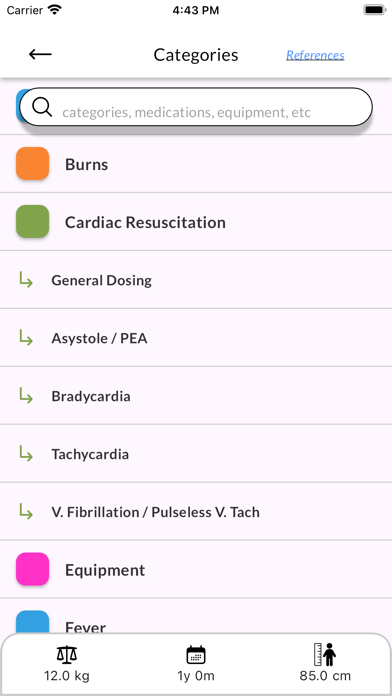Tap the 12.0 kg weight label

67,676
